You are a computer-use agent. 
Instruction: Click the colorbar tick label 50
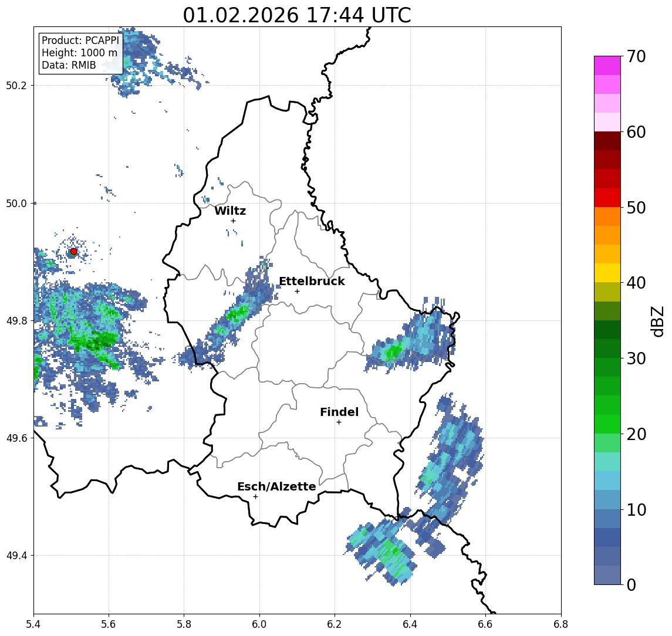[636, 208]
